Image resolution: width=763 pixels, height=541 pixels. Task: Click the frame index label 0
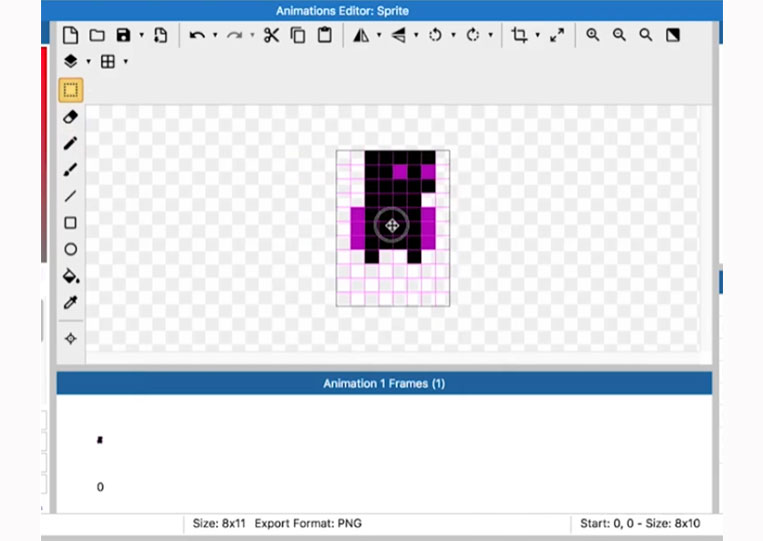(100, 487)
